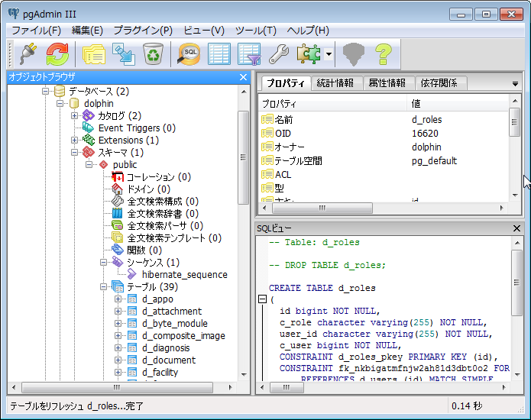Screen dimensions: 531x420
Task: Click the guru hint icon
Action: 354,53
